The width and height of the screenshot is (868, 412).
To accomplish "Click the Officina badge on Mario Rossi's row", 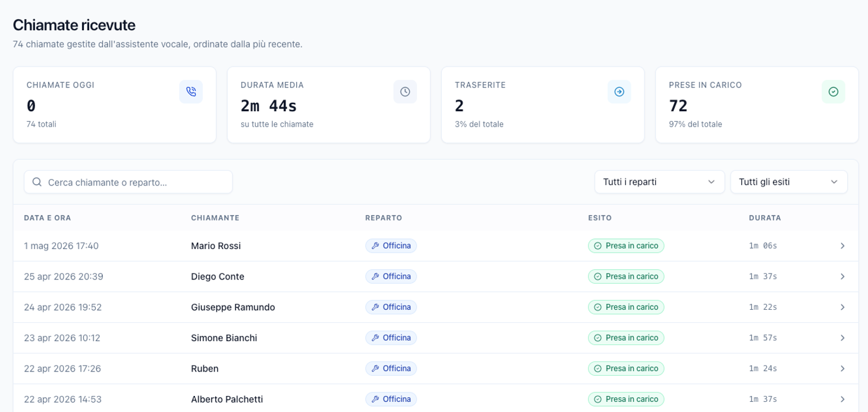I will coord(391,246).
